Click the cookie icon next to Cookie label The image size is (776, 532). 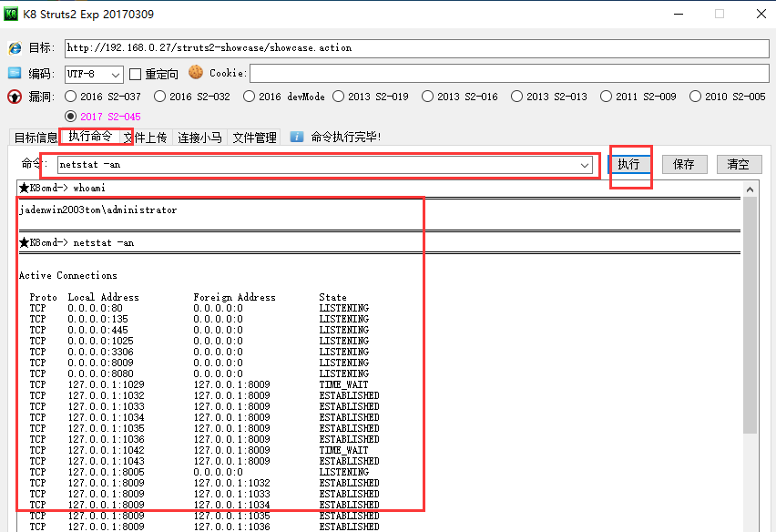196,72
